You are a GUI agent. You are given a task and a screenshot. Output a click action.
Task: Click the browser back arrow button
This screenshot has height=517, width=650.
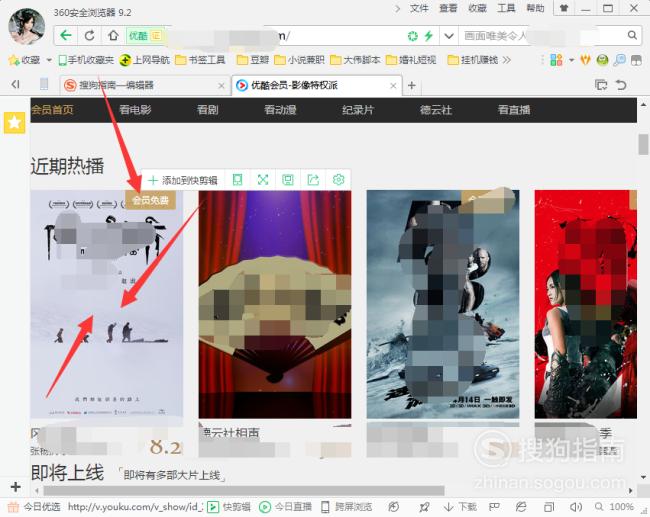click(x=65, y=36)
